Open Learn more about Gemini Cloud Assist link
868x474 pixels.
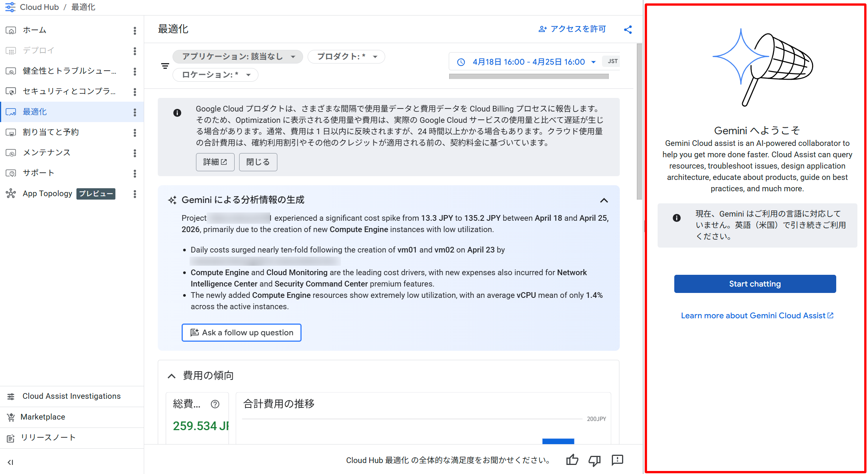(757, 316)
